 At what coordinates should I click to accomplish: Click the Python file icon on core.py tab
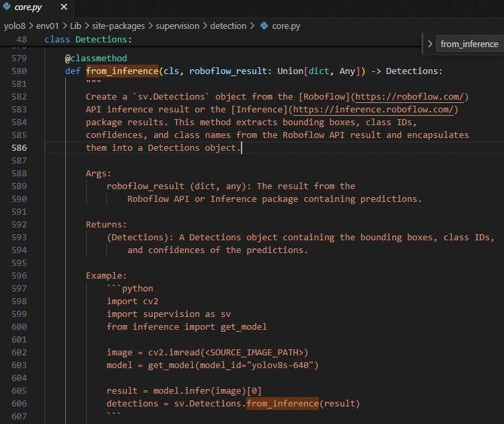coord(7,7)
